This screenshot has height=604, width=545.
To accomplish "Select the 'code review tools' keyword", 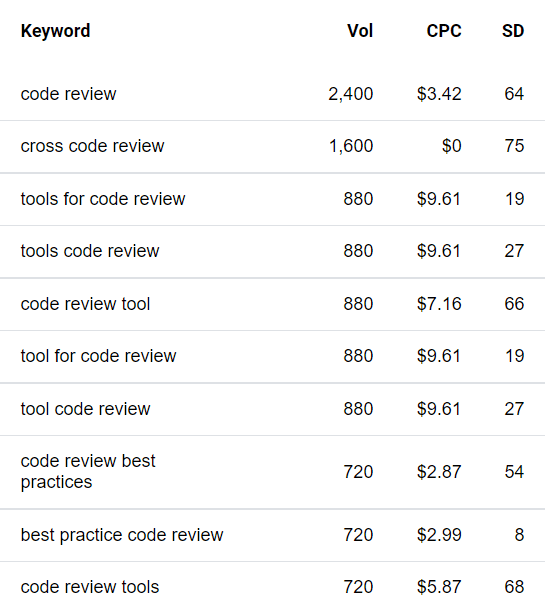I will point(90,587).
